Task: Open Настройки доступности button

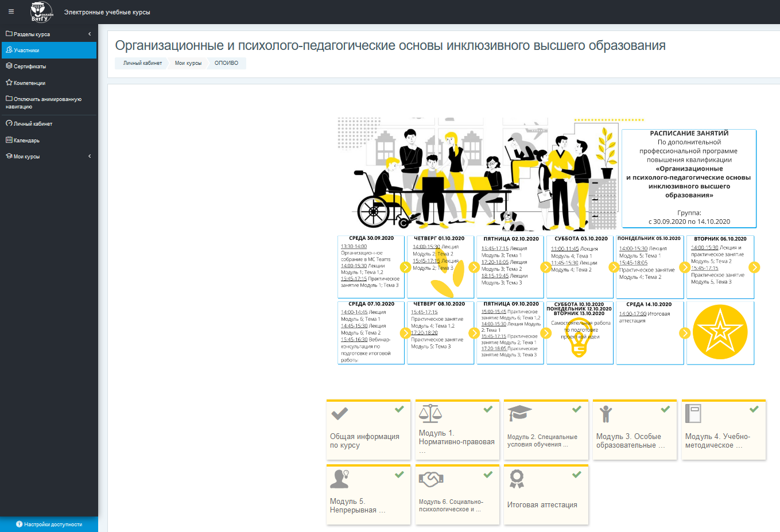Action: coord(49,524)
